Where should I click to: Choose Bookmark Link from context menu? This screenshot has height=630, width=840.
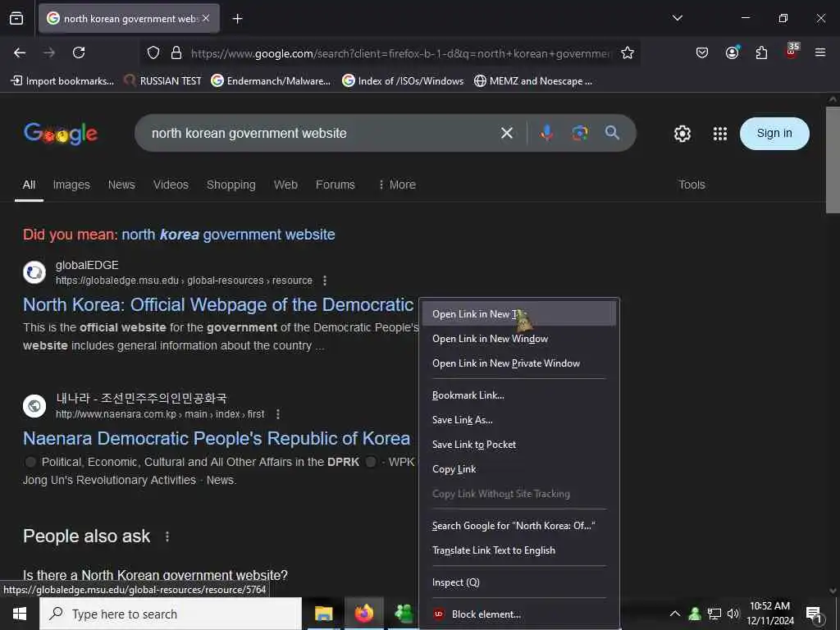coord(518,395)
